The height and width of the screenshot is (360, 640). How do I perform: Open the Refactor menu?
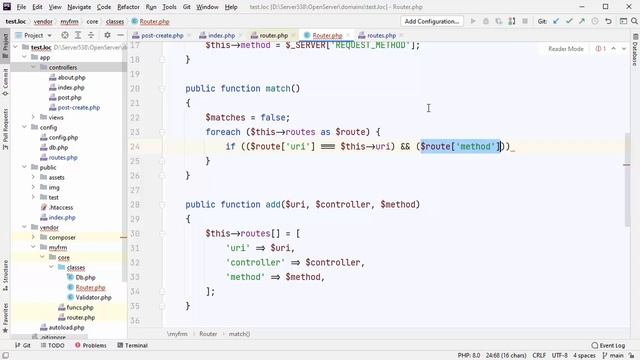click(128, 7)
